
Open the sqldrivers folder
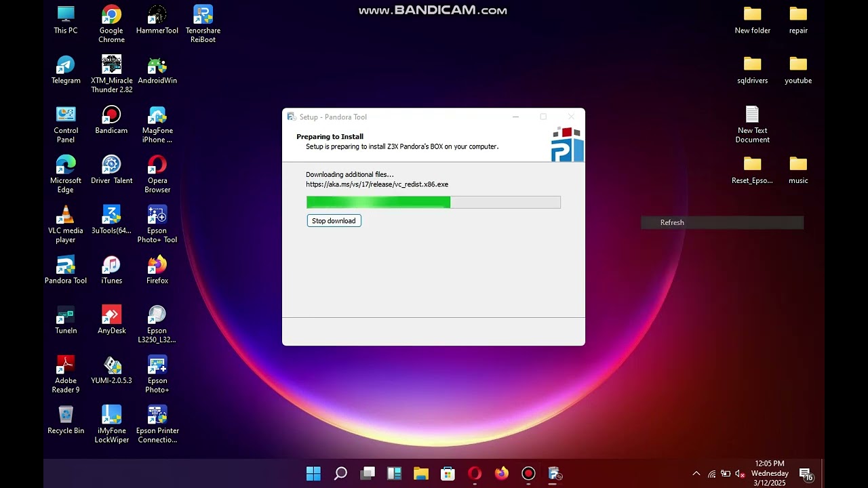pyautogui.click(x=753, y=70)
